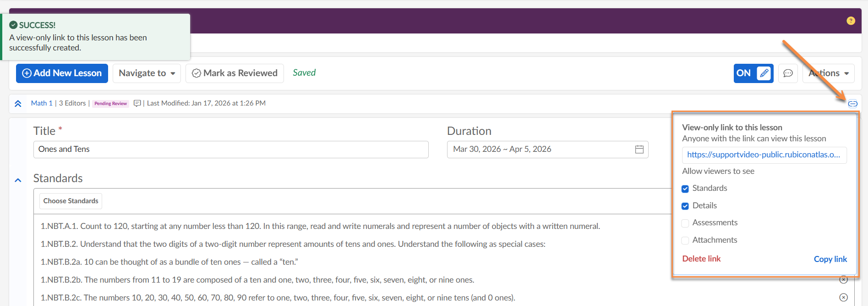This screenshot has width=868, height=306.
Task: Collapse the Standards section chevron
Action: [18, 180]
